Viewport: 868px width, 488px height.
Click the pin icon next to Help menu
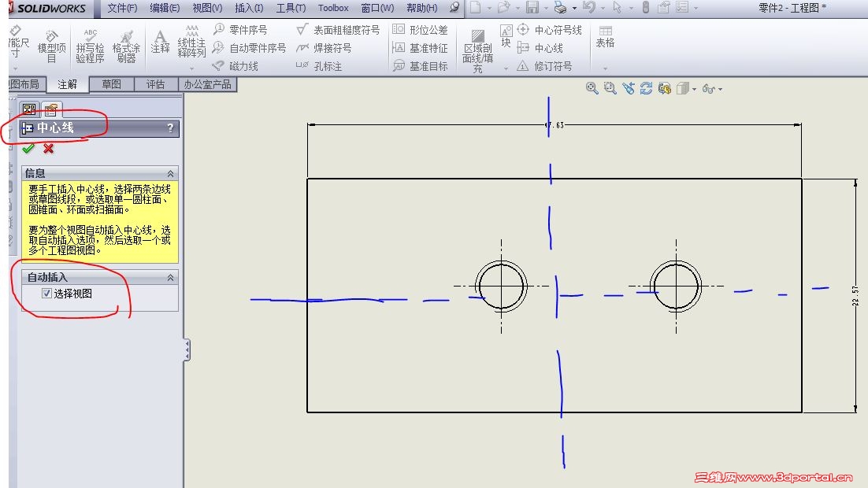click(454, 7)
